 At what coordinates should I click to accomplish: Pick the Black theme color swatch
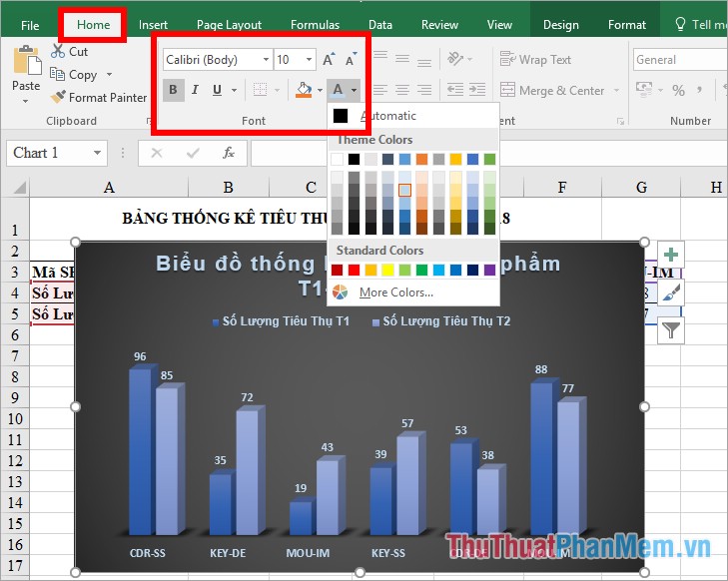click(354, 159)
